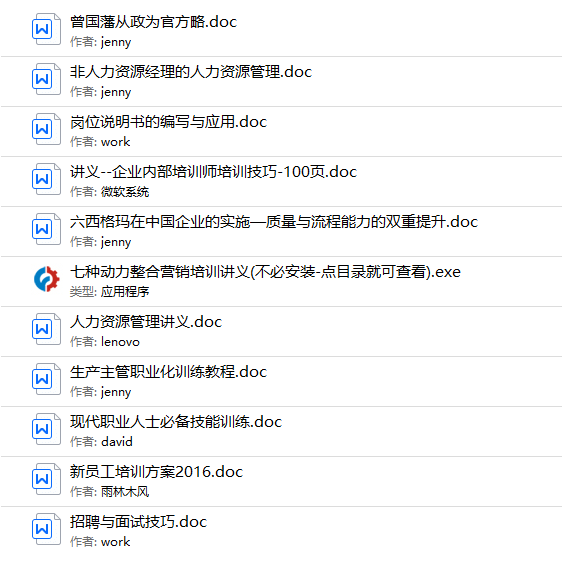Click author line 'lenovo' under 人力资源管理讲义.doc

point(105,342)
